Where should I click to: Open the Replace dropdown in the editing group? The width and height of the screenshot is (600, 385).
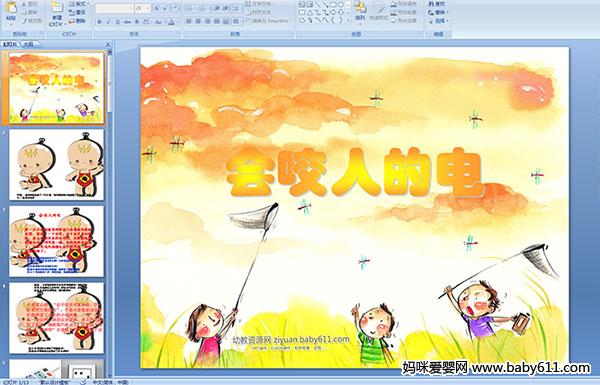pyautogui.click(x=438, y=12)
